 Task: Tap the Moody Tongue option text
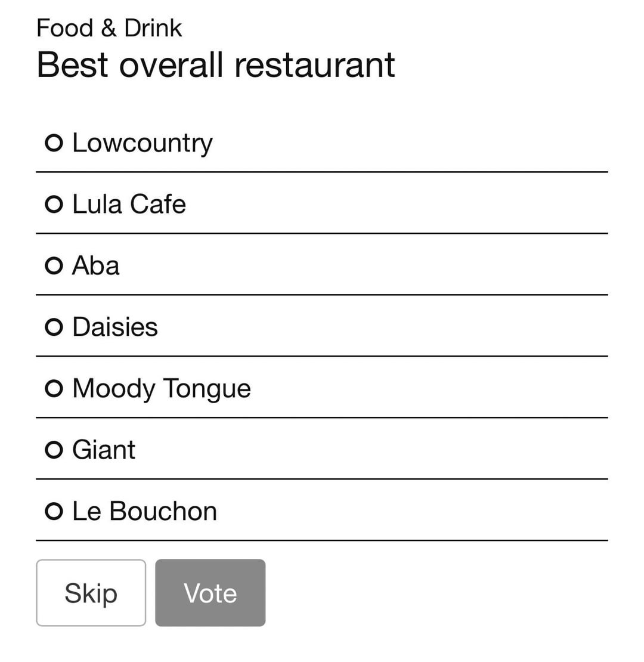coord(161,389)
